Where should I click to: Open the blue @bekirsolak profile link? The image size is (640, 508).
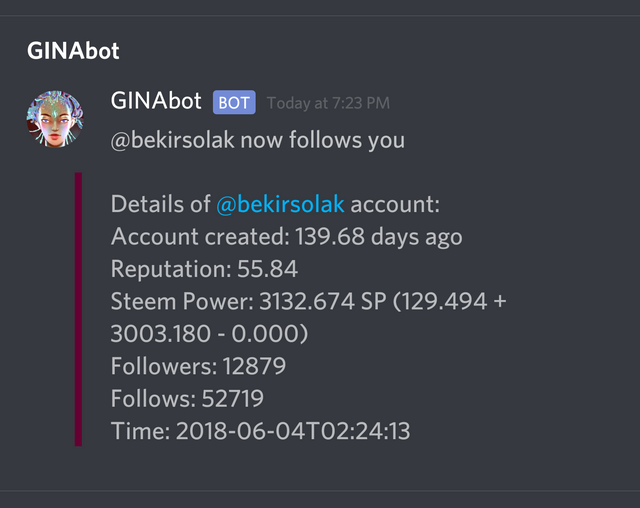pos(280,204)
